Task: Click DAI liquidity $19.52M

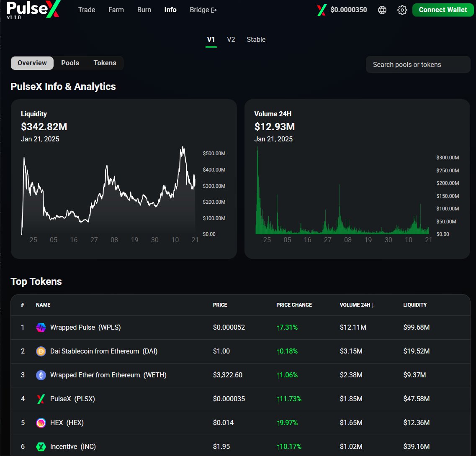Action: click(416, 351)
